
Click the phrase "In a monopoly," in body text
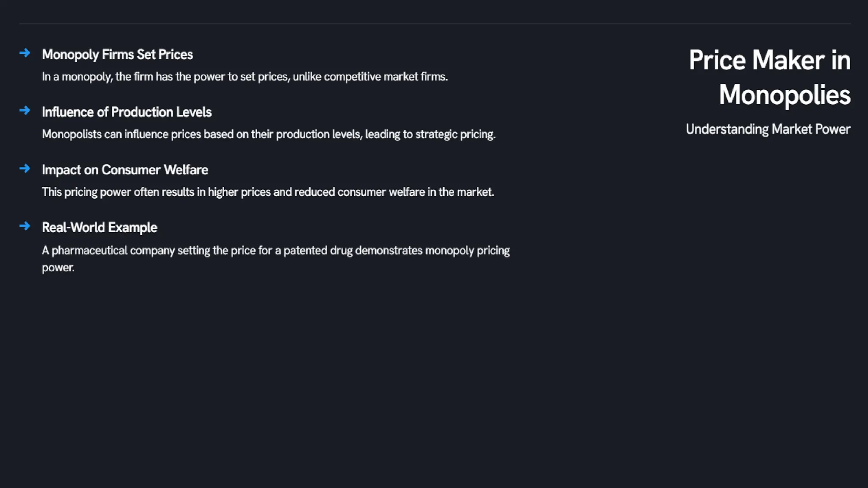77,77
